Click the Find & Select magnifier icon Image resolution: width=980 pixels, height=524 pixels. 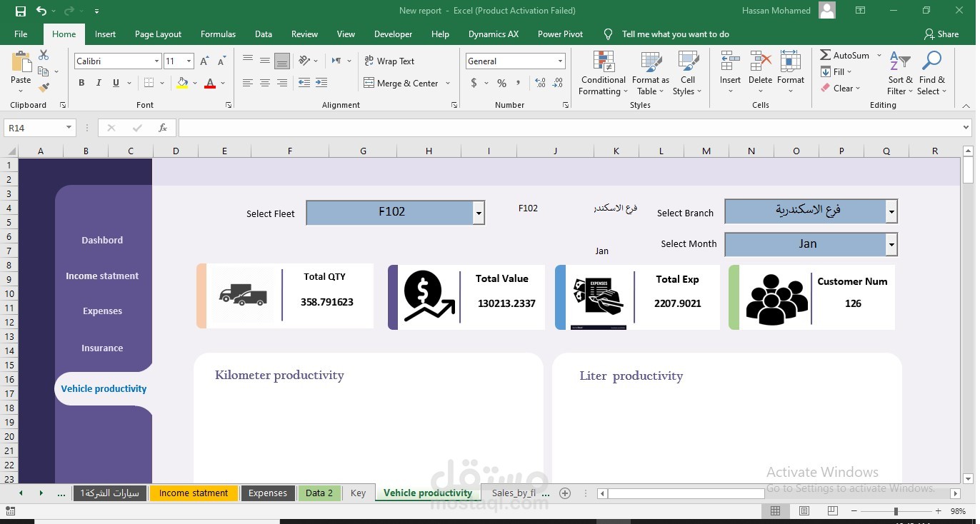[932, 62]
